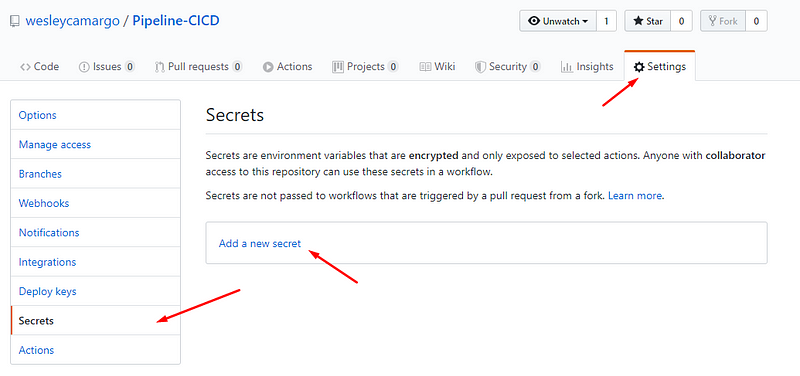Switch to the Code tab
The image size is (800, 376).
[x=39, y=67]
